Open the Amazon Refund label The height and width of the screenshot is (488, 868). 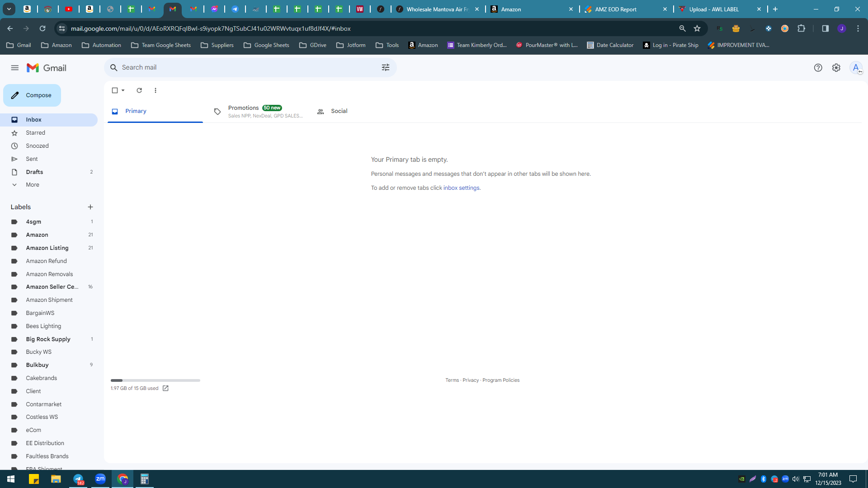point(49,261)
